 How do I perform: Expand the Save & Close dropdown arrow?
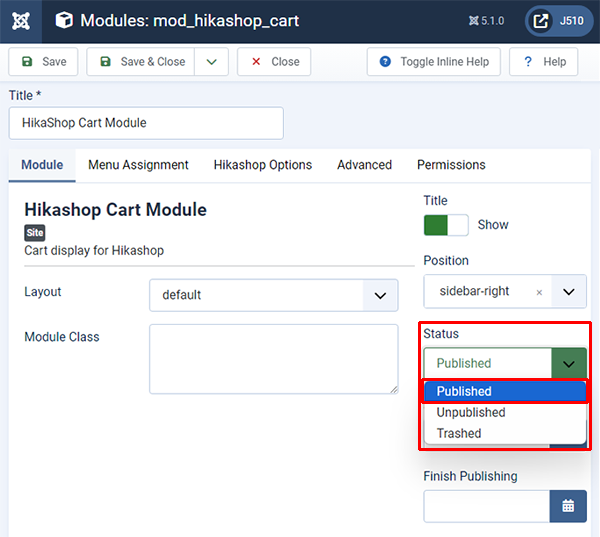(212, 62)
